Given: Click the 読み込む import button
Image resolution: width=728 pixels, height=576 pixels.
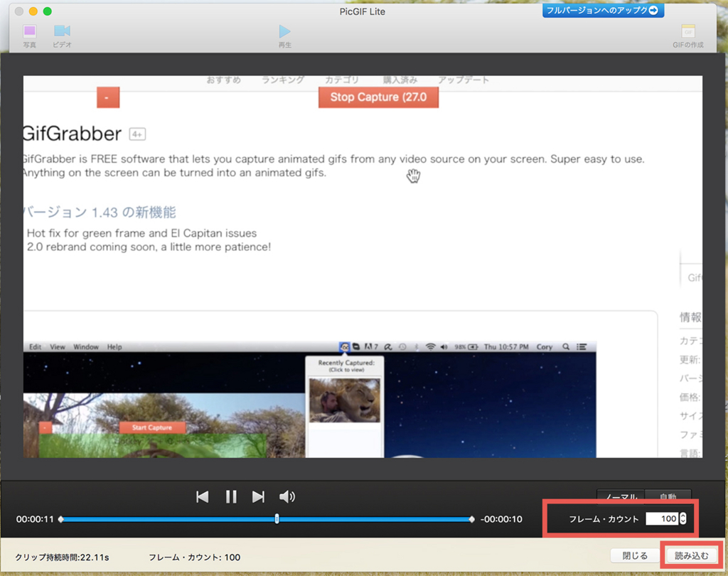Looking at the screenshot, I should (692, 555).
